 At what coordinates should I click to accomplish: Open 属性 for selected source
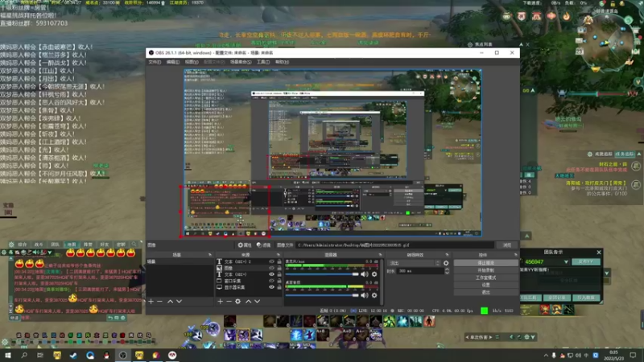tap(245, 245)
